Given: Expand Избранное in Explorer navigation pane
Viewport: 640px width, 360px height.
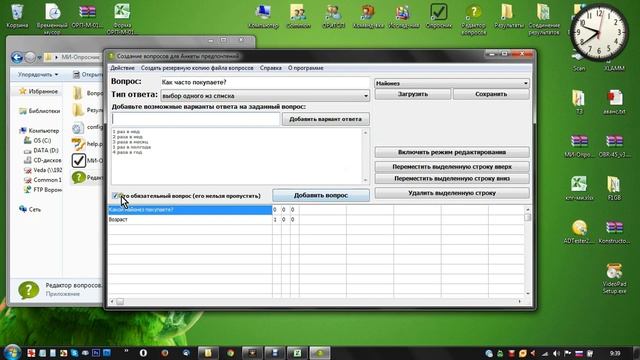Looking at the screenshot, I should [43, 91].
